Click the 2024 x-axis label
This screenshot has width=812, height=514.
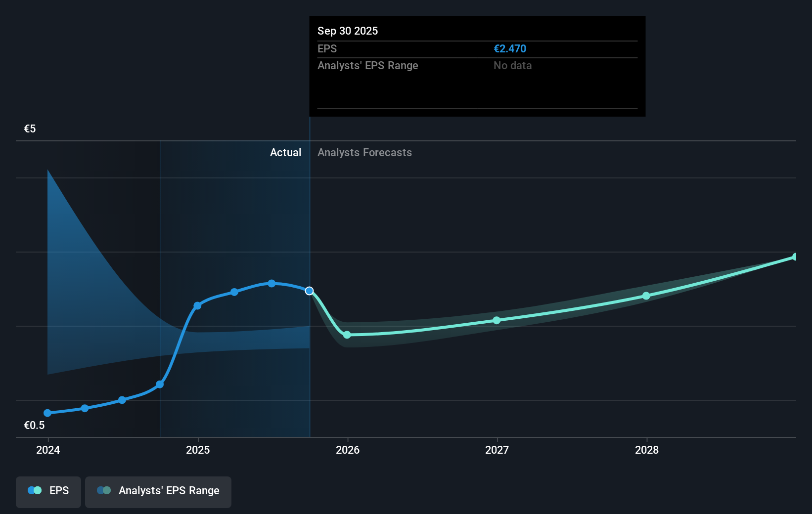click(x=48, y=450)
